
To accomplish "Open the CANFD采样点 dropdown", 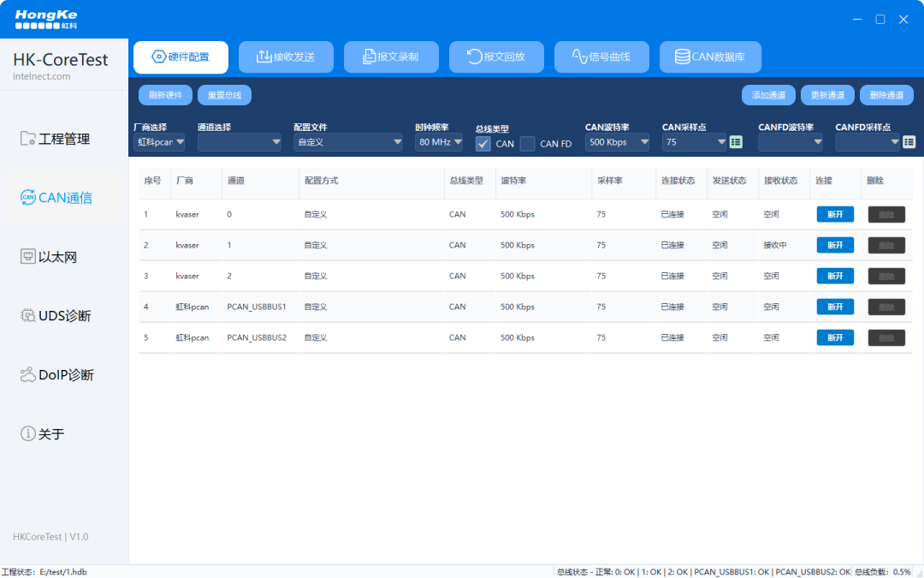I will click(x=868, y=142).
